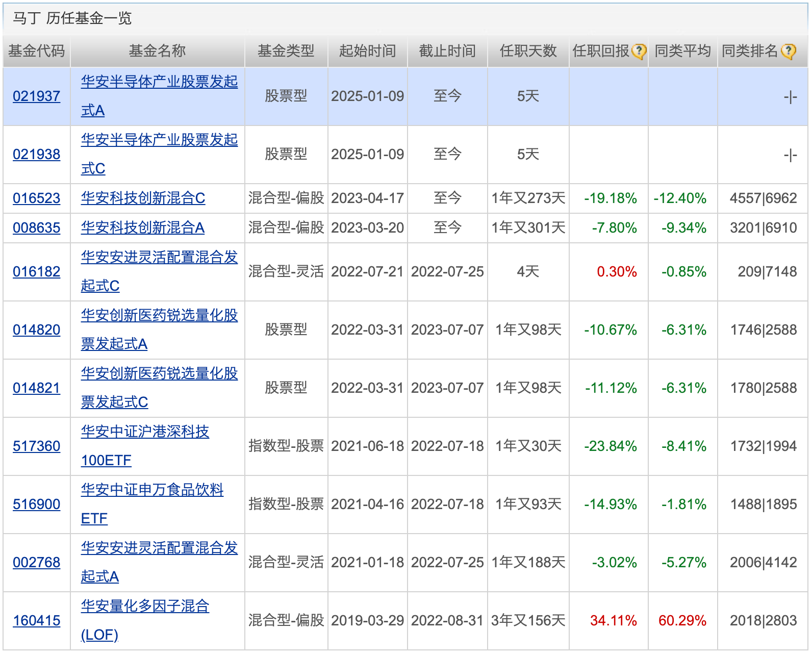Open 华安安进灵活配置混合发起式C fund page
The width and height of the screenshot is (812, 655).
pos(159,271)
